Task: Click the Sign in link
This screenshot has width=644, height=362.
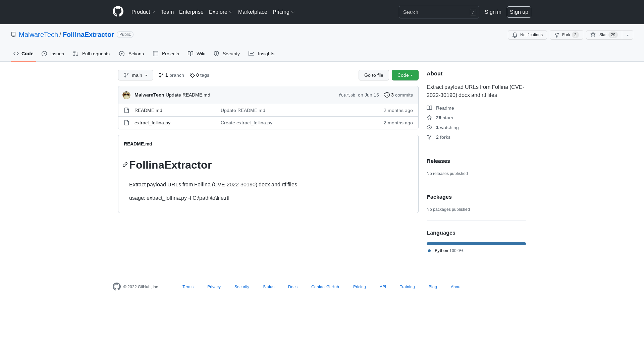Action: pyautogui.click(x=493, y=12)
